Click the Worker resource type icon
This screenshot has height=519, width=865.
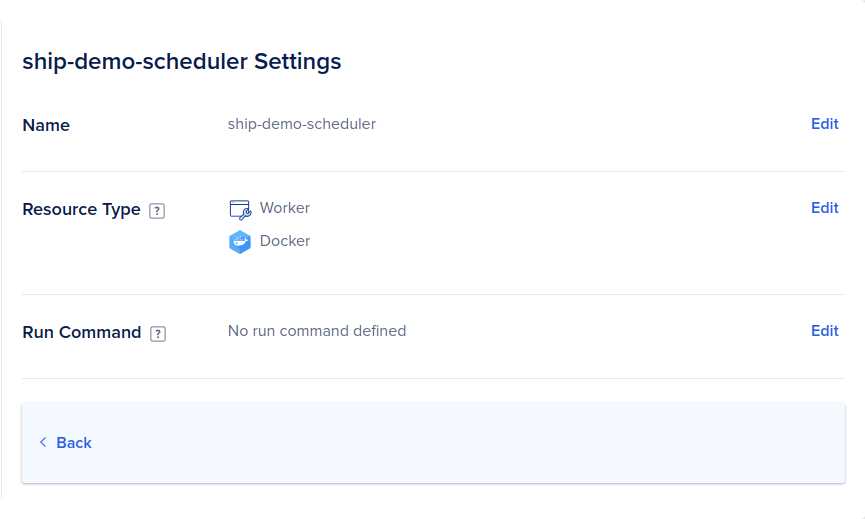(x=240, y=210)
